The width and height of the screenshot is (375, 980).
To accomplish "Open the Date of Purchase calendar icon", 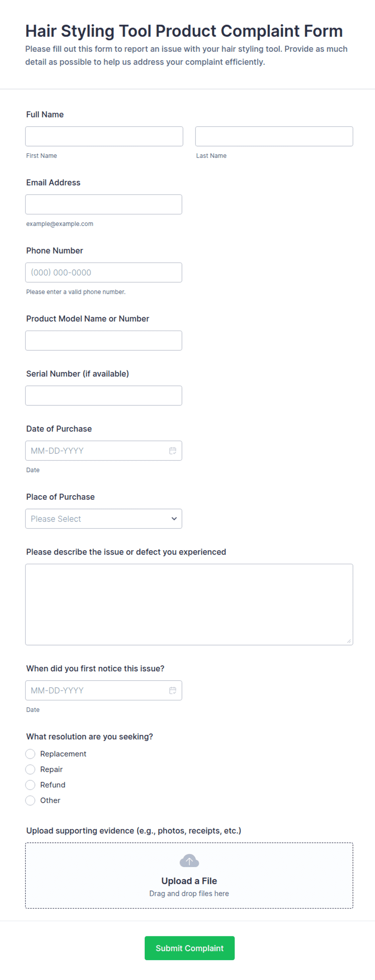I will pyautogui.click(x=173, y=451).
